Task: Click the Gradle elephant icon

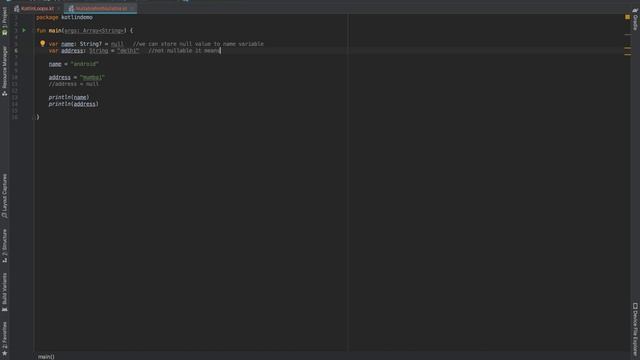Action: 635,10
